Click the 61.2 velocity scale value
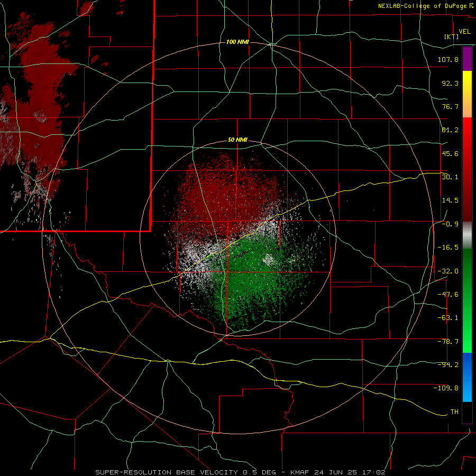The image size is (476, 476). pyautogui.click(x=450, y=130)
